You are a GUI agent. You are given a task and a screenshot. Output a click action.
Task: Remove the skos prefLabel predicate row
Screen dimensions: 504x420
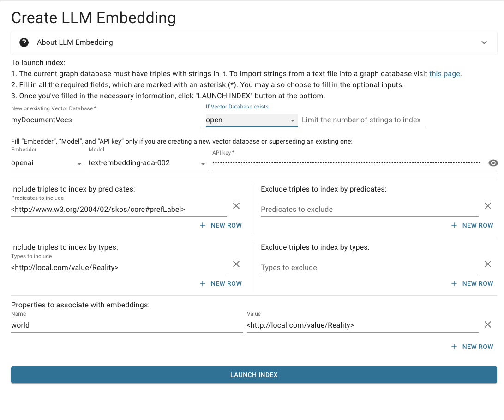pos(236,206)
